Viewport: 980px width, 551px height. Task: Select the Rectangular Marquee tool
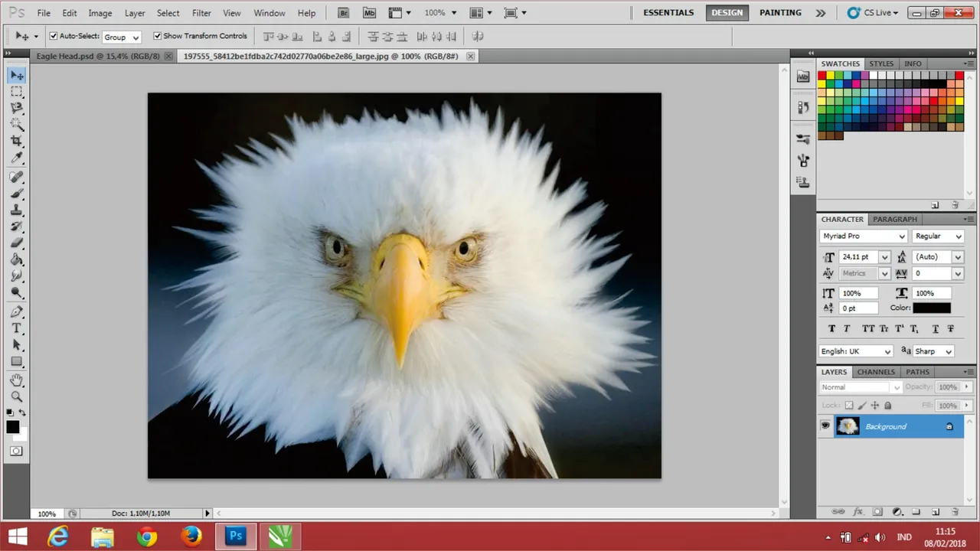(17, 92)
